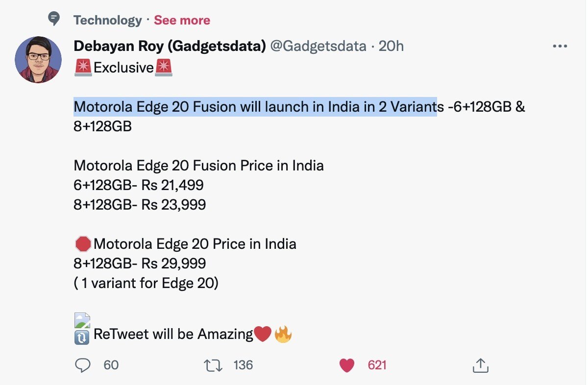
Task: Share the tweet using the share icon
Action: [x=481, y=365]
